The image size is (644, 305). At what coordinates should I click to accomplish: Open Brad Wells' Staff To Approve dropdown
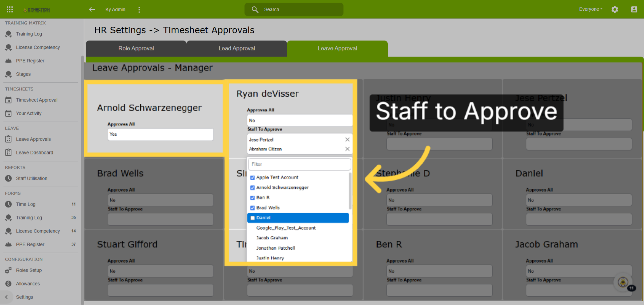point(161,219)
